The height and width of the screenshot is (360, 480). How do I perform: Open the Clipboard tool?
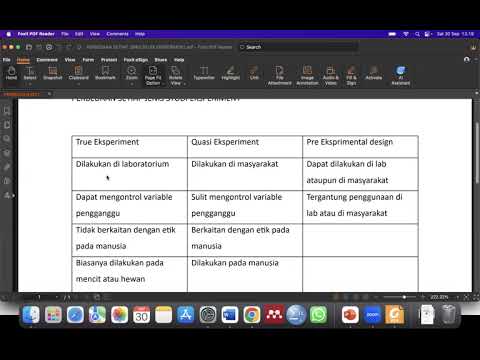click(79, 73)
